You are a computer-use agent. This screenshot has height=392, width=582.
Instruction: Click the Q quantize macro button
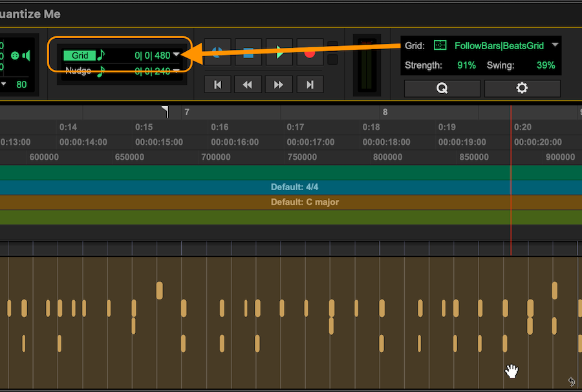(x=442, y=87)
